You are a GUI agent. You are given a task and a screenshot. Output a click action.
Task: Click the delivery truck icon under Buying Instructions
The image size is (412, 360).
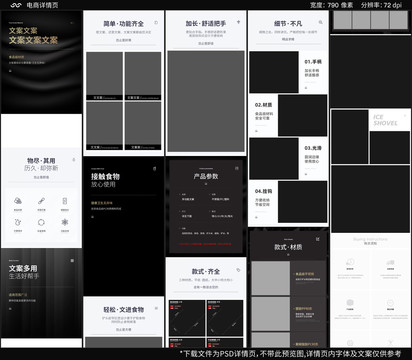(390, 262)
